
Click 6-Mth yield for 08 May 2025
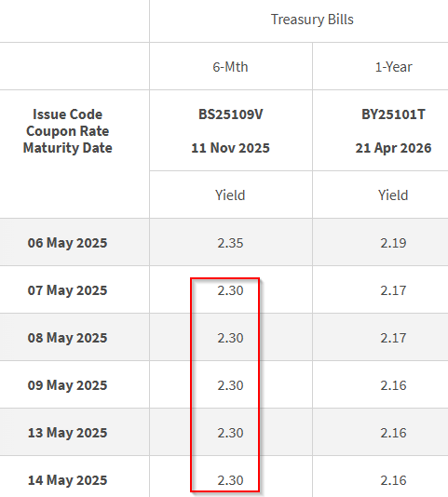(230, 338)
